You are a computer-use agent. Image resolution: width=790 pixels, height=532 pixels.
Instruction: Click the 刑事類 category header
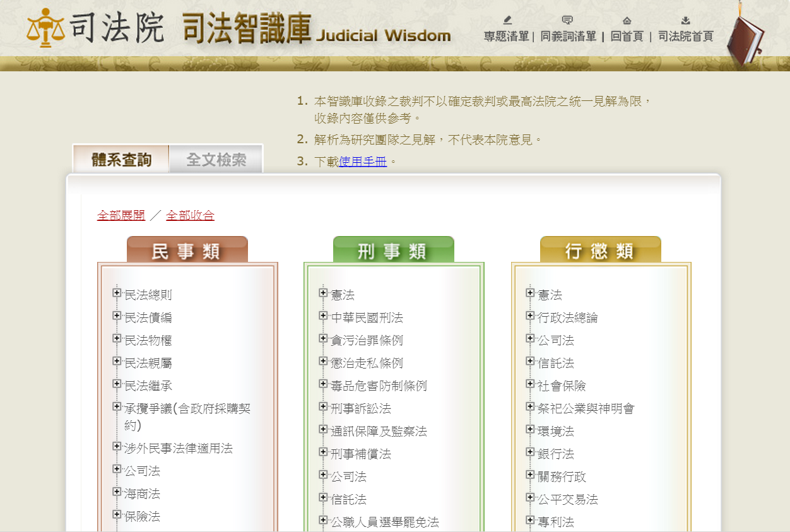(393, 251)
